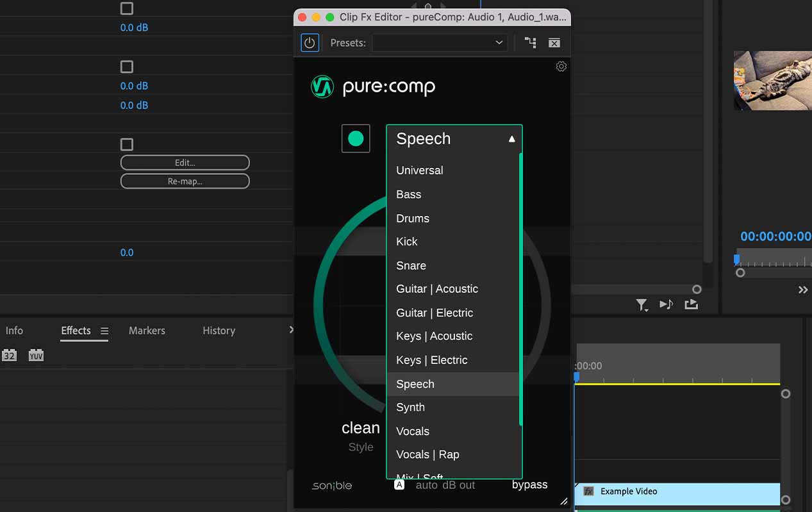Click the cat video thumbnail
The height and width of the screenshot is (512, 812).
coord(772,81)
